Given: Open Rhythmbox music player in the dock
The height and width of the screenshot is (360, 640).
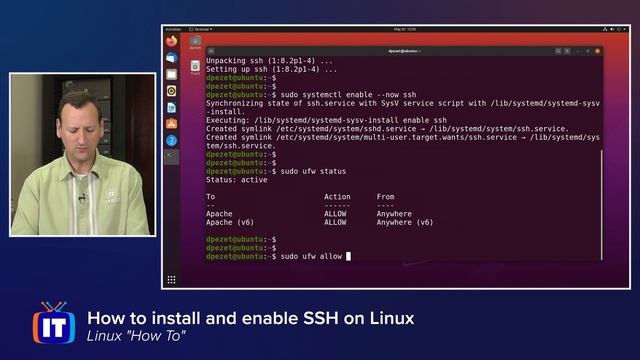Looking at the screenshot, I should pos(171,91).
